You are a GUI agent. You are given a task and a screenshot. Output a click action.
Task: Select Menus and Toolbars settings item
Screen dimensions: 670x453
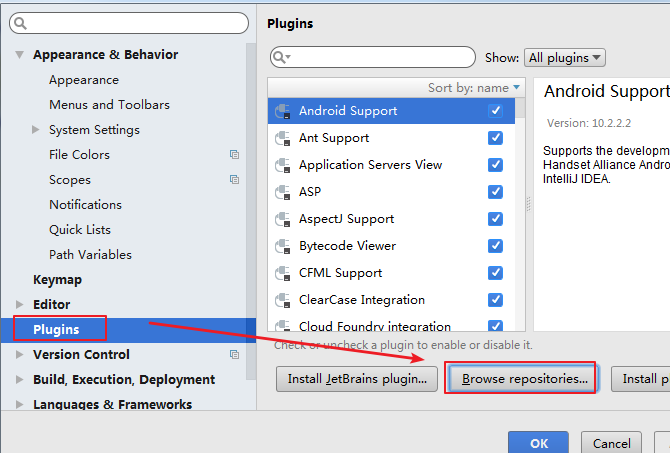click(x=109, y=105)
